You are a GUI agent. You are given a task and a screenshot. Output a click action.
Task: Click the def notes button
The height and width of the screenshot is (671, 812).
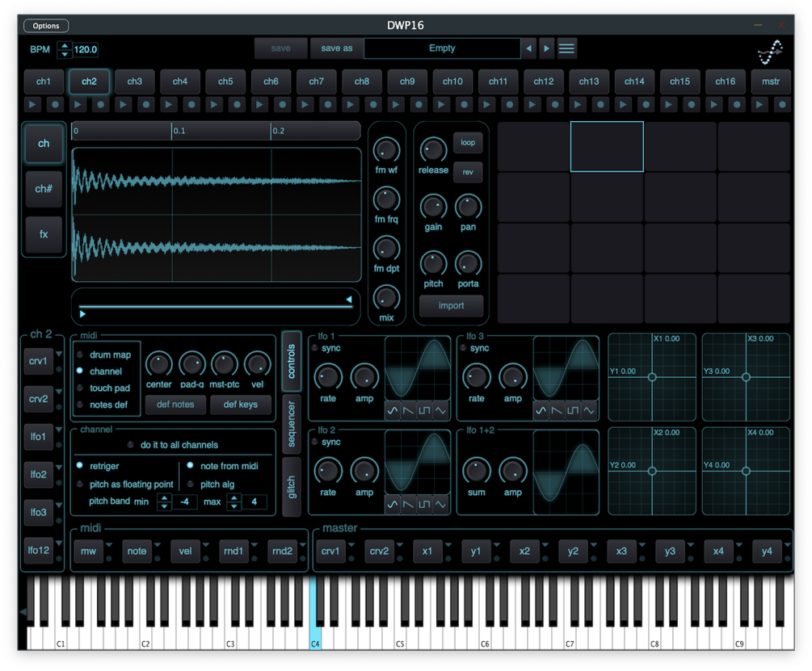(x=175, y=405)
